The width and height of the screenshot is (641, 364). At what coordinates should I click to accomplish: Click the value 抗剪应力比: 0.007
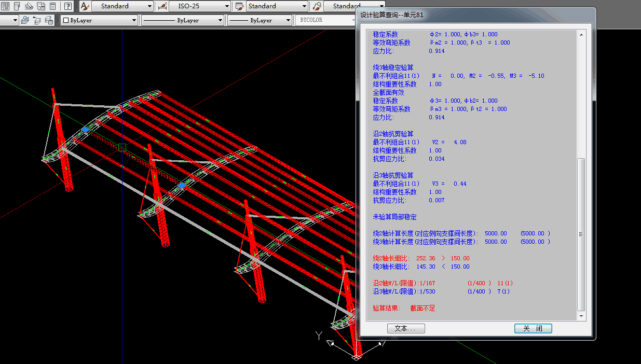[408, 200]
